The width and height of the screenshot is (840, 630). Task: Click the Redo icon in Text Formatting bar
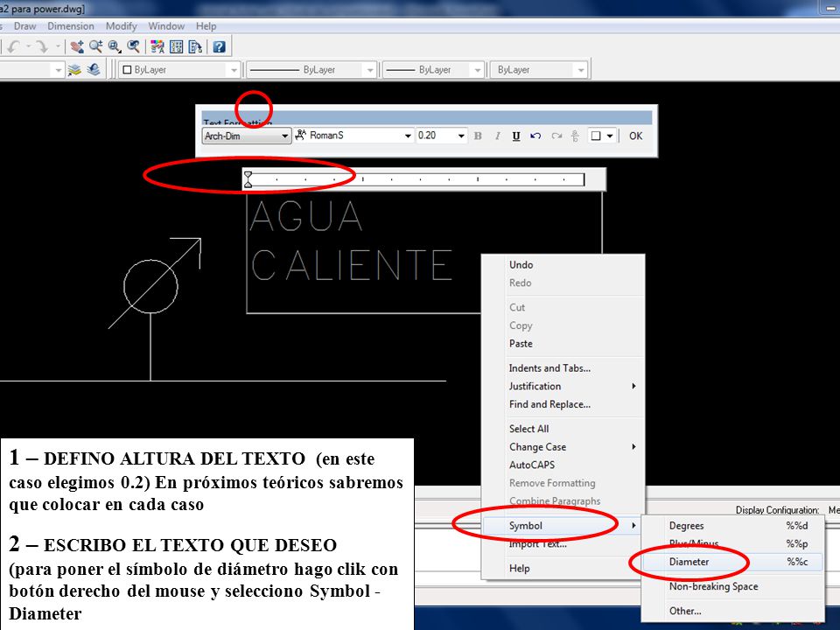556,136
